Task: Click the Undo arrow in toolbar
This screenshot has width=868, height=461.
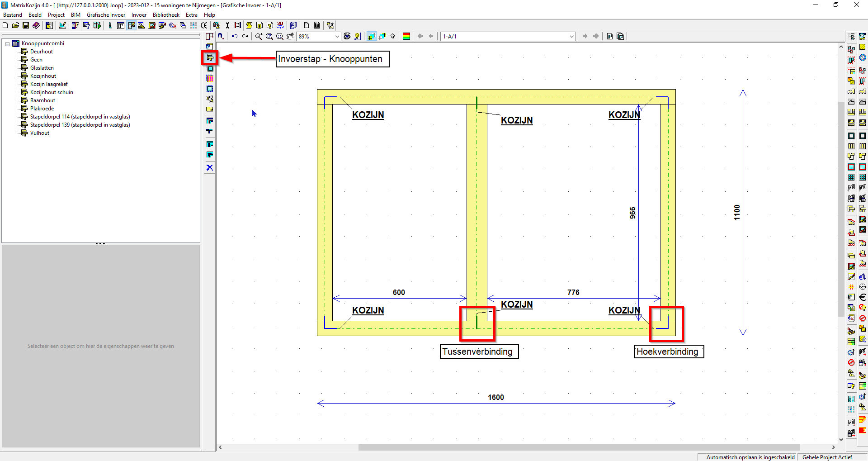Action: (x=234, y=36)
